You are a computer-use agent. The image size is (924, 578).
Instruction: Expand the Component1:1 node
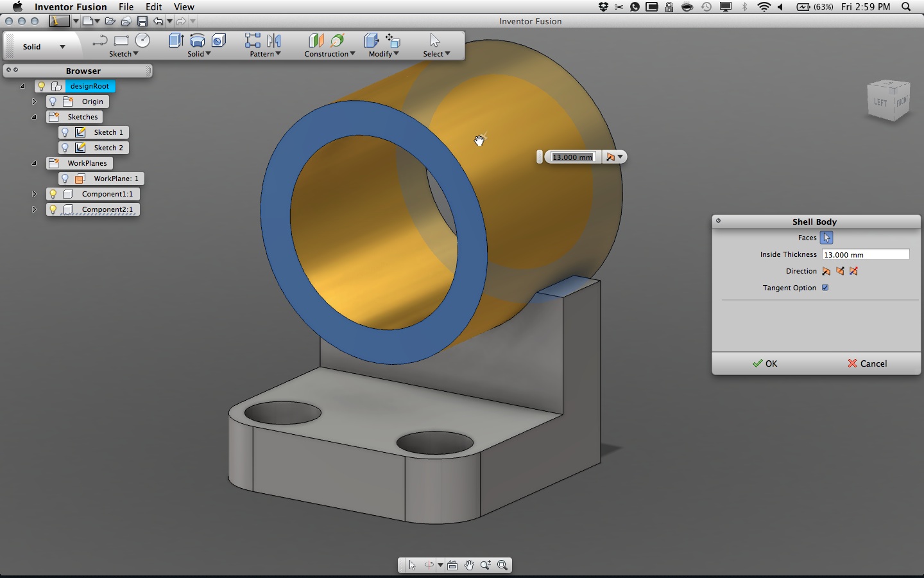click(34, 194)
